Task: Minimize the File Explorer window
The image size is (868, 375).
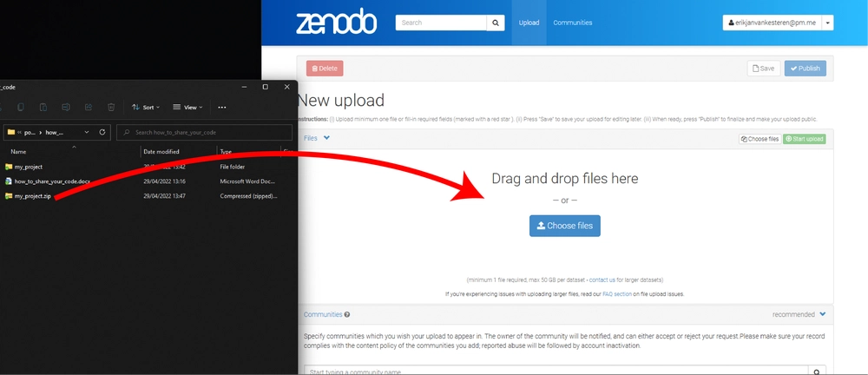Action: pyautogui.click(x=244, y=87)
